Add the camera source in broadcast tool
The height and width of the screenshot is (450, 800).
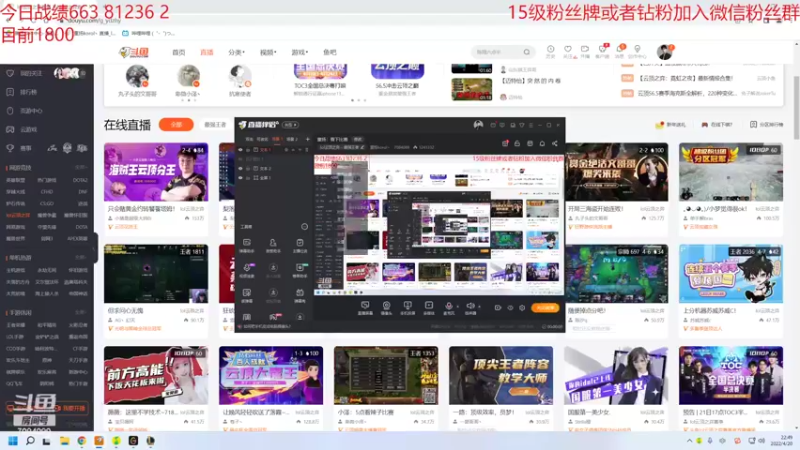click(x=386, y=307)
